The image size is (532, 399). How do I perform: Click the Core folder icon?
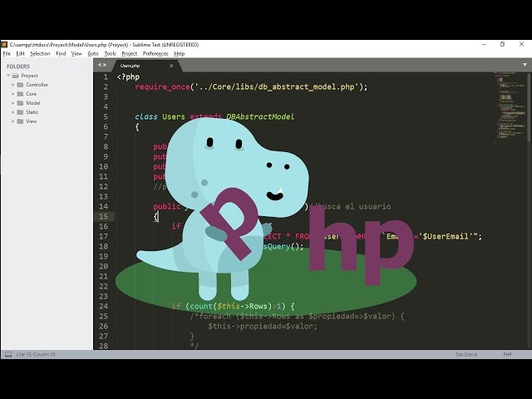20,94
